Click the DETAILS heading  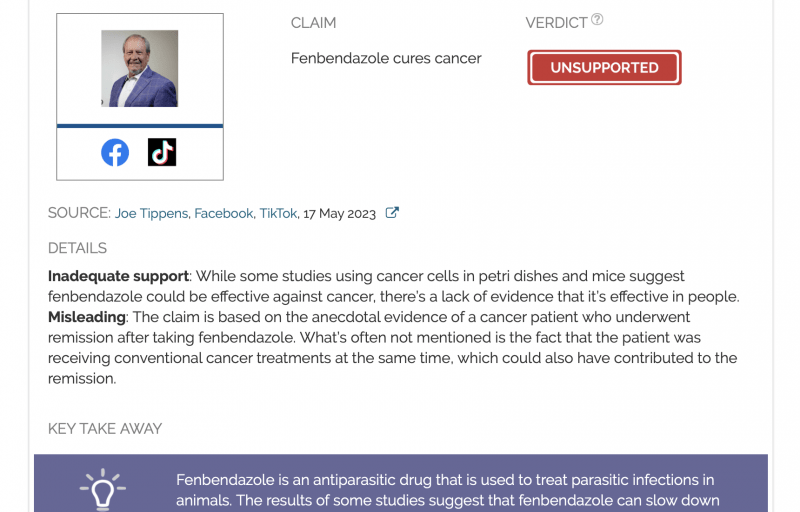click(77, 248)
